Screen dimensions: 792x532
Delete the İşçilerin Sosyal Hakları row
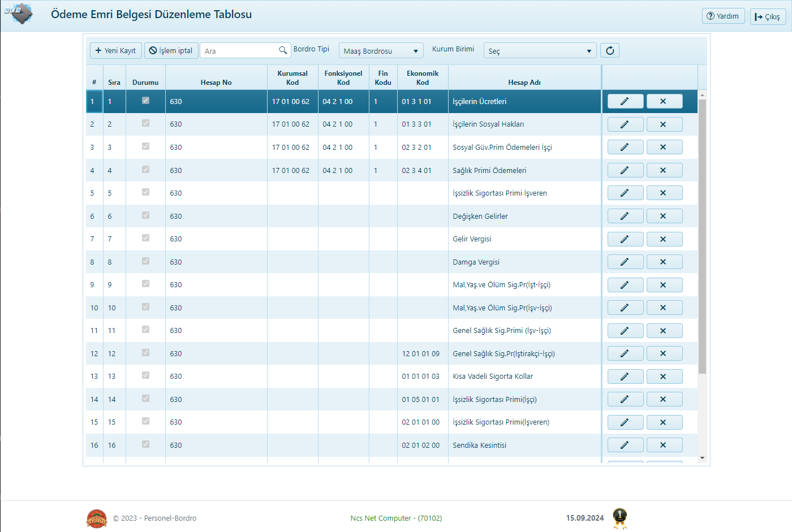click(x=664, y=124)
